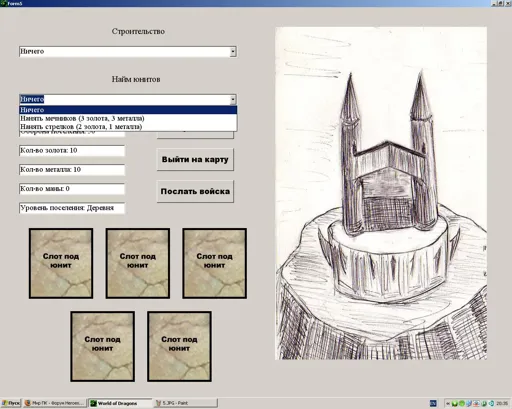
Task: Click the uTorrent tray icon
Action: tap(484, 404)
